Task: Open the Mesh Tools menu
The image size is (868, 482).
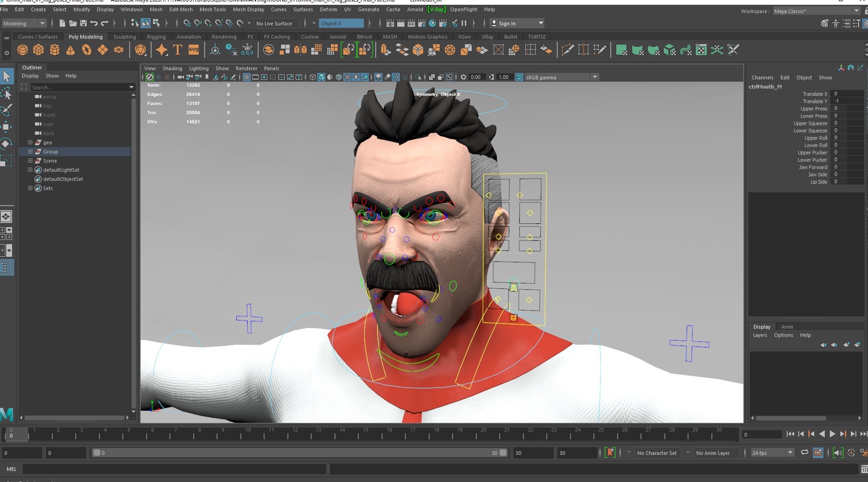Action: 212,9
